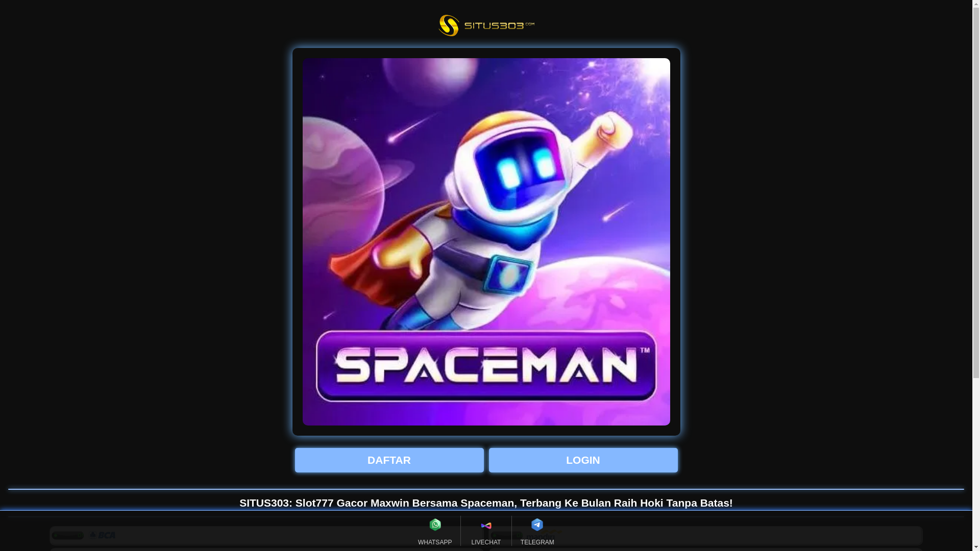The height and width of the screenshot is (551, 980).
Task: Click the SITUS303 gold S logo emblem
Action: [x=449, y=26]
